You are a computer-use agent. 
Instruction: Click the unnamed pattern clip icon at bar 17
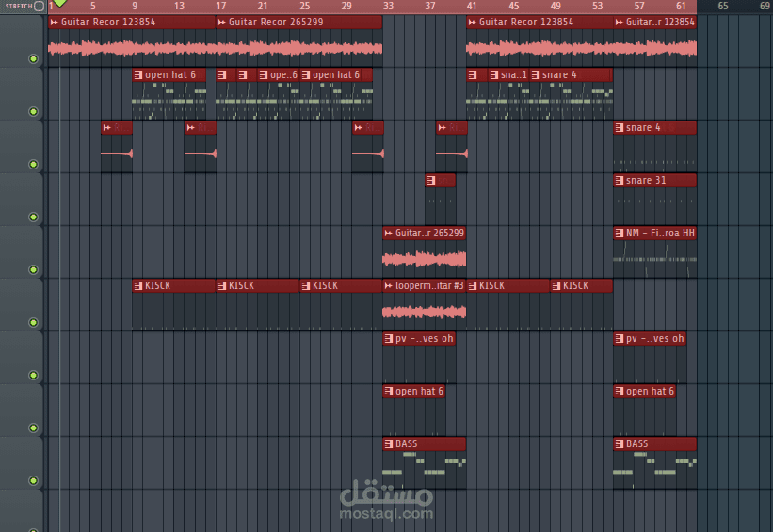pyautogui.click(x=222, y=75)
